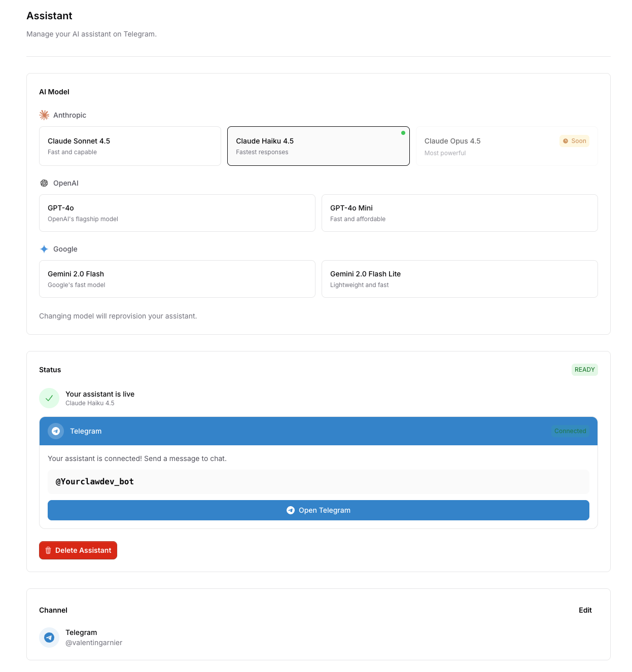
Task: Edit the Channel settings
Action: click(585, 610)
